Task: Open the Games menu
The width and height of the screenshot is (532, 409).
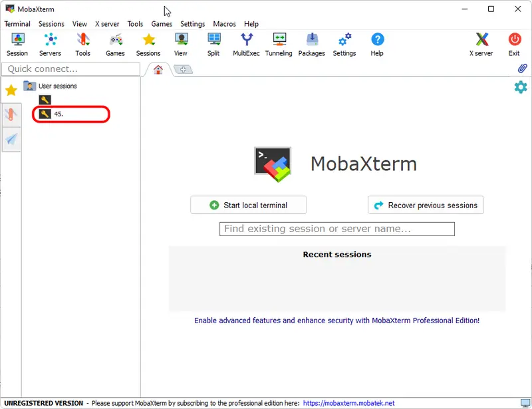Action: click(x=162, y=24)
